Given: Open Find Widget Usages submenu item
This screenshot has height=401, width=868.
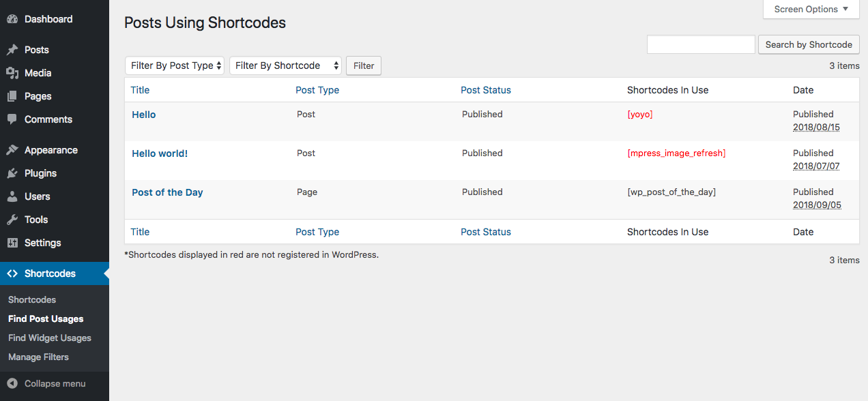Looking at the screenshot, I should (50, 338).
